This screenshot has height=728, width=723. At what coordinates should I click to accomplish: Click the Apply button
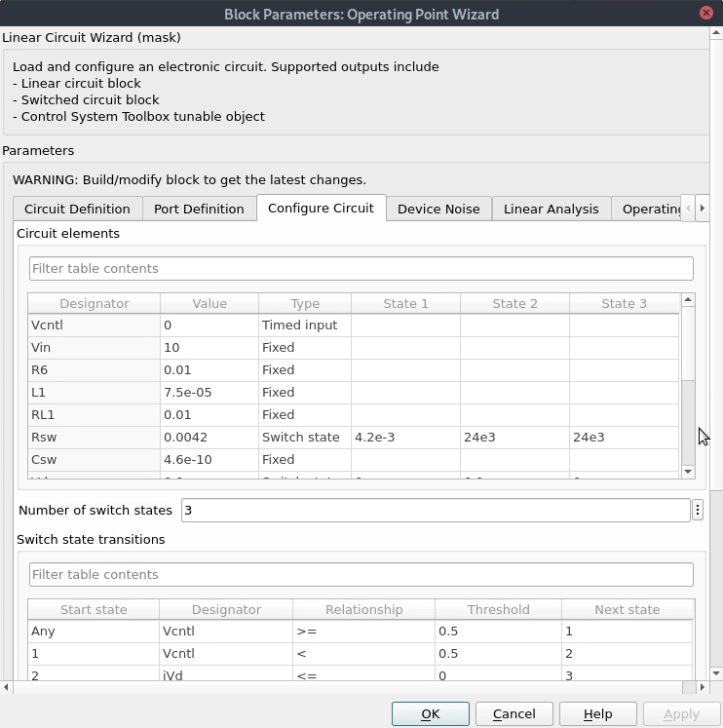pos(681,713)
